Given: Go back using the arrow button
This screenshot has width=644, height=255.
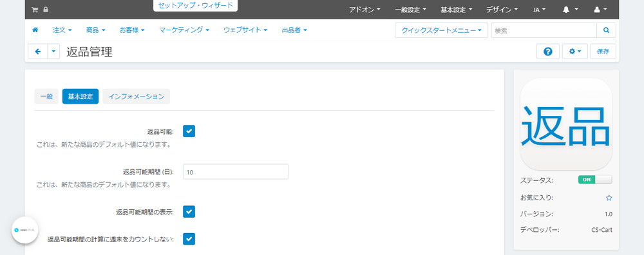Looking at the screenshot, I should pos(38,52).
